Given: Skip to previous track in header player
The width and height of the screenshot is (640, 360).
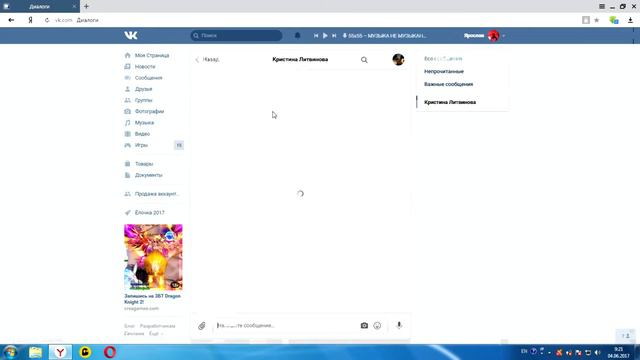Looking at the screenshot, I should [x=316, y=36].
